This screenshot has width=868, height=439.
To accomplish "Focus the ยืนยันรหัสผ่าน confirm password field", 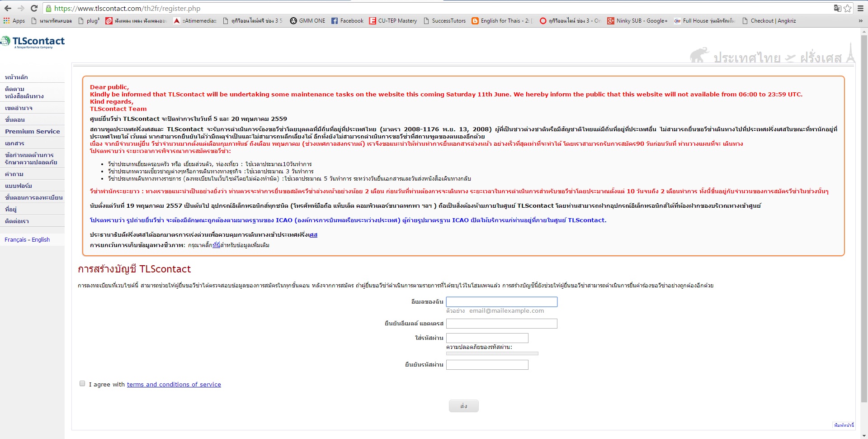I will tap(487, 365).
